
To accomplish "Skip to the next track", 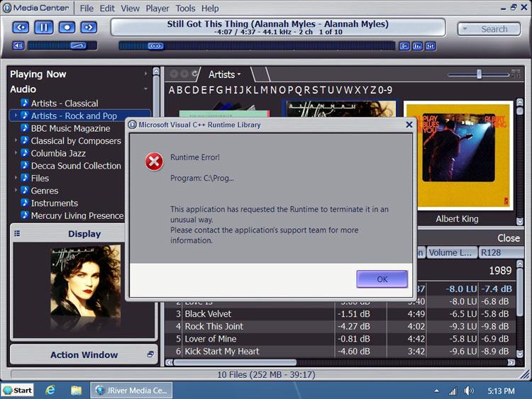I will point(89,28).
